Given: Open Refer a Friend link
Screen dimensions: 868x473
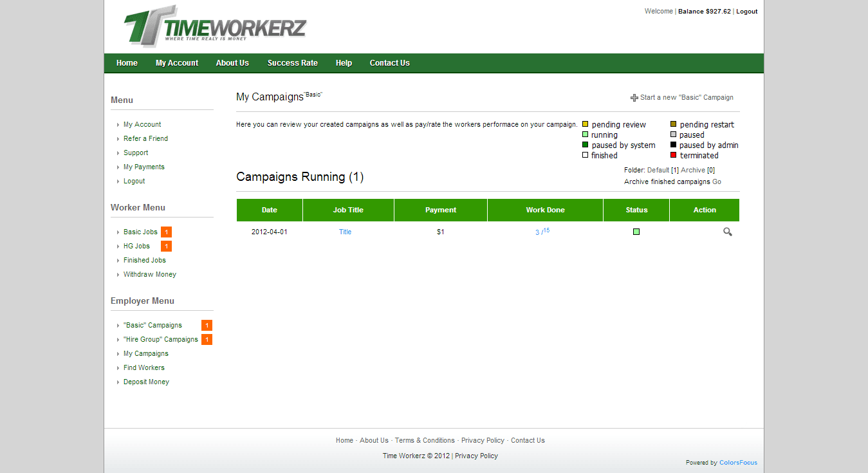Looking at the screenshot, I should click(145, 139).
